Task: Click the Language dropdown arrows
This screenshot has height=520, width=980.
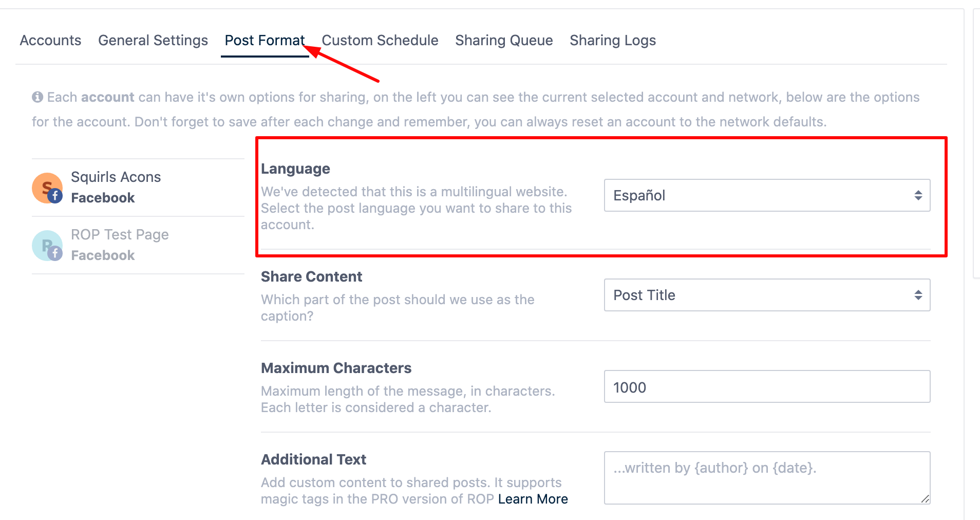Action: click(x=918, y=195)
